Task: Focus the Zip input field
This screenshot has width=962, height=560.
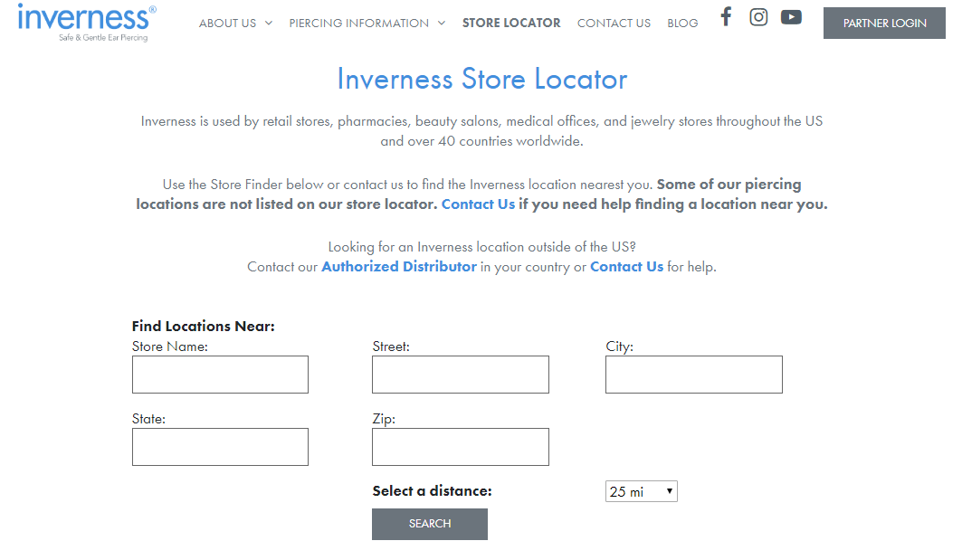Action: 460,447
